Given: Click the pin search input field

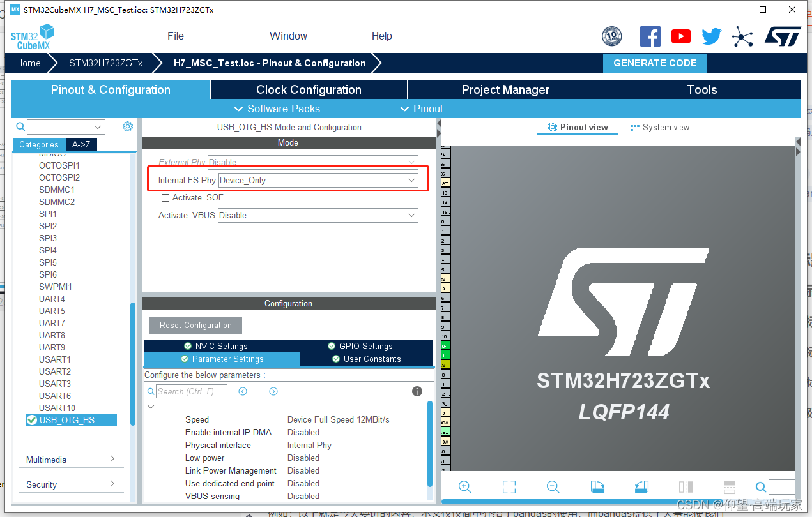Looking at the screenshot, I should [x=782, y=487].
